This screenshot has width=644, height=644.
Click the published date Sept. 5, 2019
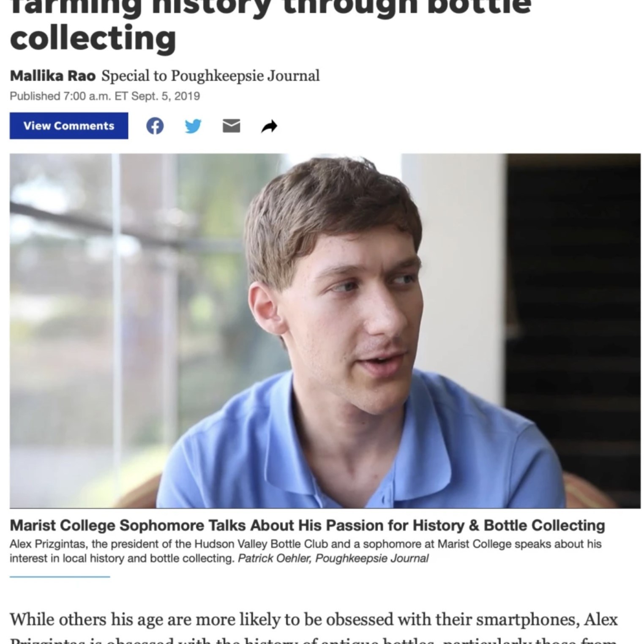click(165, 96)
